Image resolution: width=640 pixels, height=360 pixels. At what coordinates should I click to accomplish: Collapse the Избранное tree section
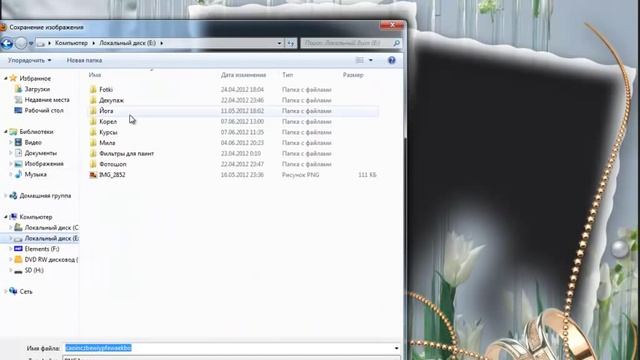tap(6, 78)
